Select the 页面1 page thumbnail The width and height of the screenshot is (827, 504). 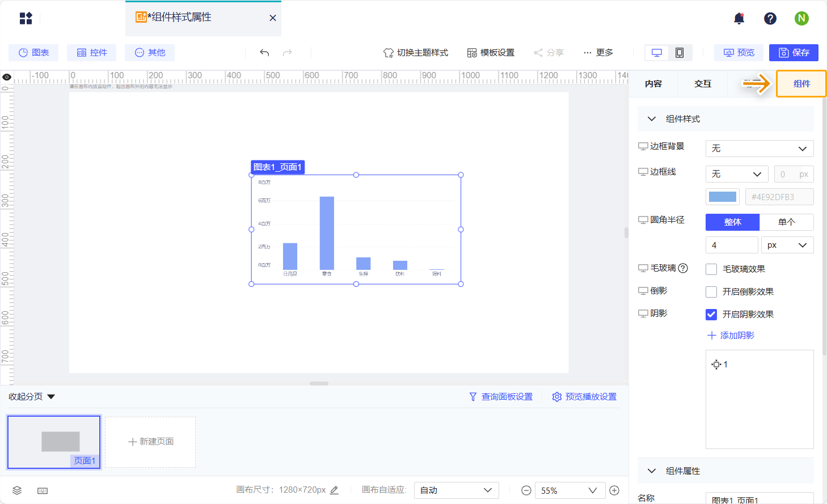(x=53, y=442)
